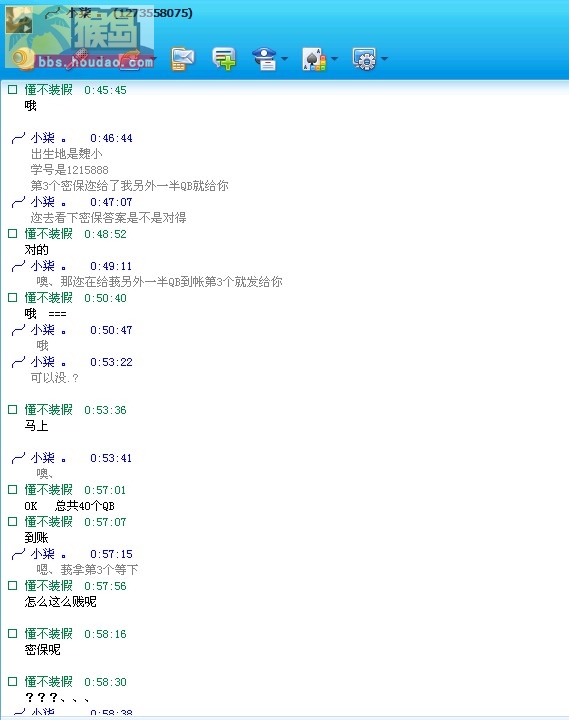This screenshot has width=569, height=720.
Task: Click sender name 懂不装假 at 0:58:30
Action: 49,681
